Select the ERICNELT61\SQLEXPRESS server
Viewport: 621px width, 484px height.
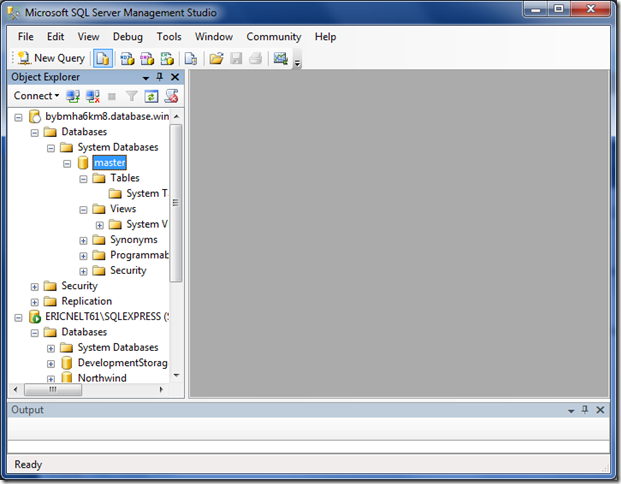[x=107, y=316]
